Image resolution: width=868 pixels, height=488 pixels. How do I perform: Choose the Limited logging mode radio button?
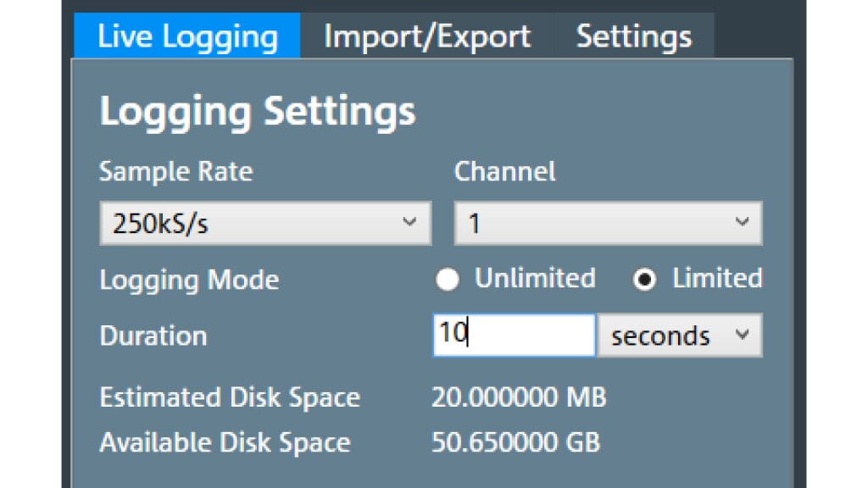[645, 280]
